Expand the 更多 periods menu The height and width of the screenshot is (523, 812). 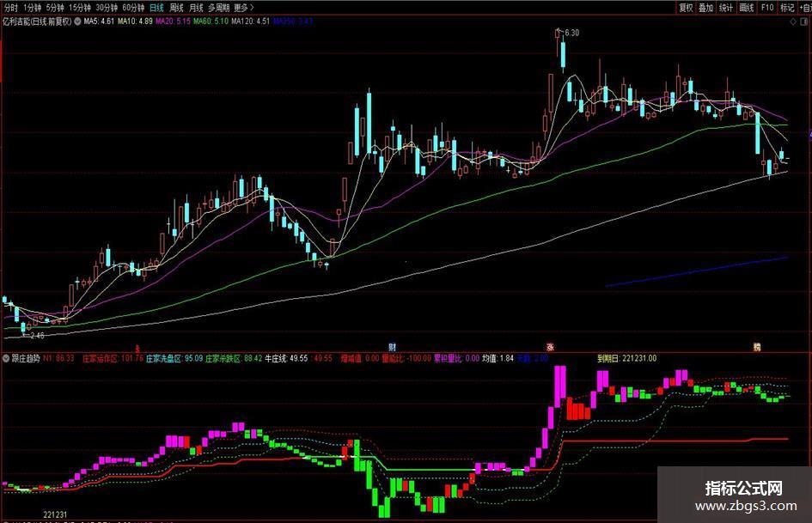click(x=244, y=7)
